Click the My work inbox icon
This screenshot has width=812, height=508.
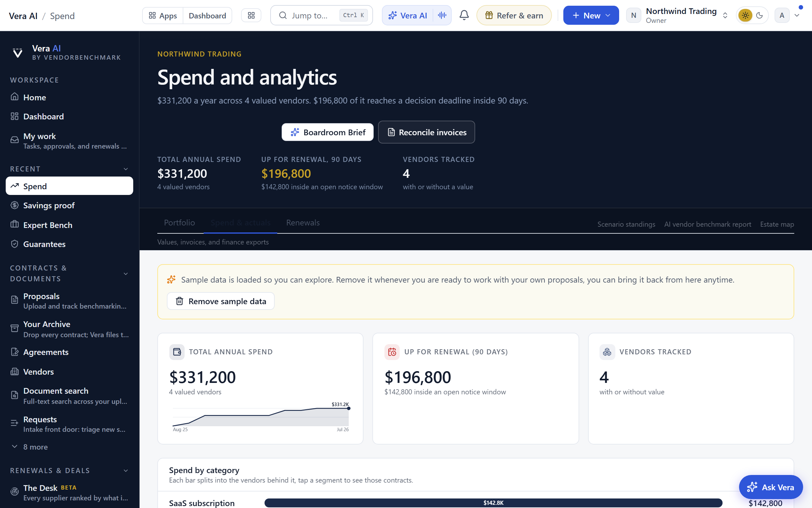coord(14,140)
